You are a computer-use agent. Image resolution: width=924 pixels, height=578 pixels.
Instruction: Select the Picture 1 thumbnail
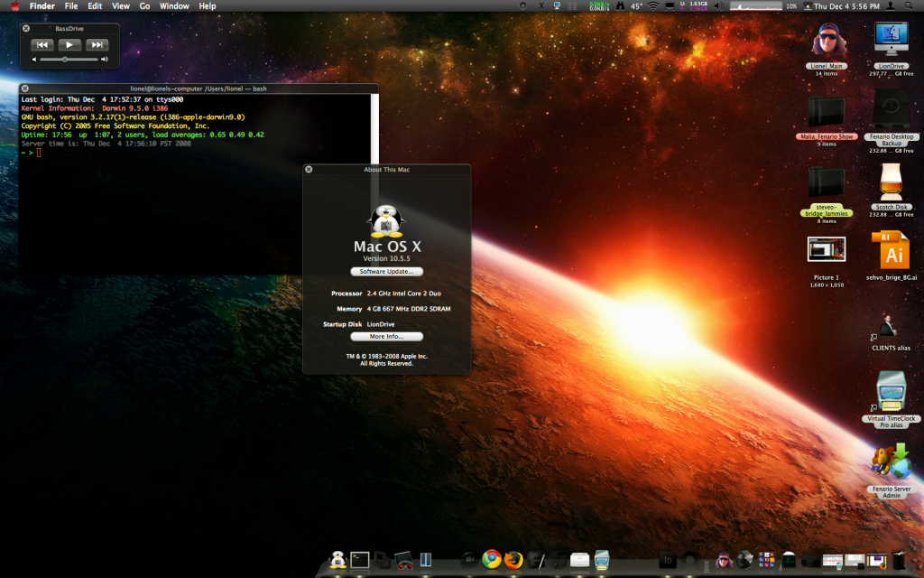(827, 249)
